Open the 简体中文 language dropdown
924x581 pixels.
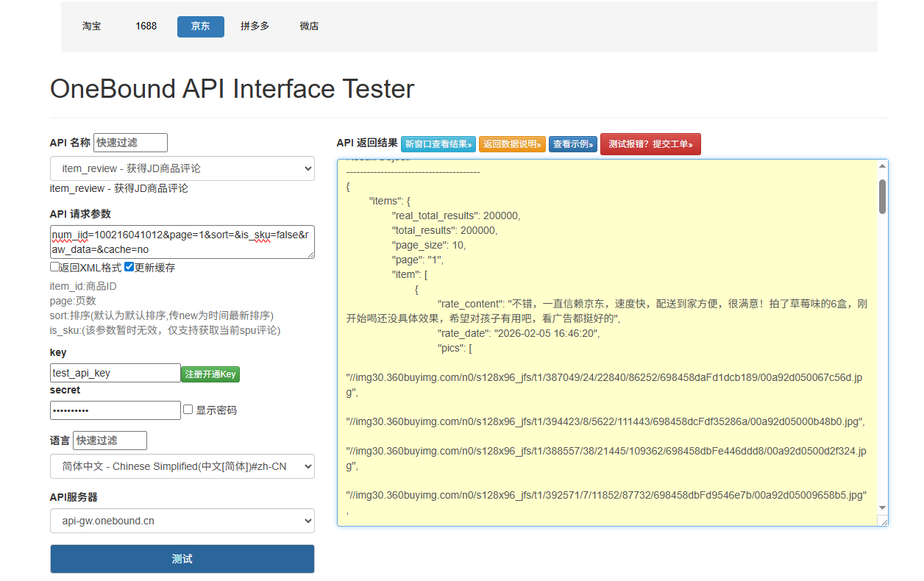(182, 466)
